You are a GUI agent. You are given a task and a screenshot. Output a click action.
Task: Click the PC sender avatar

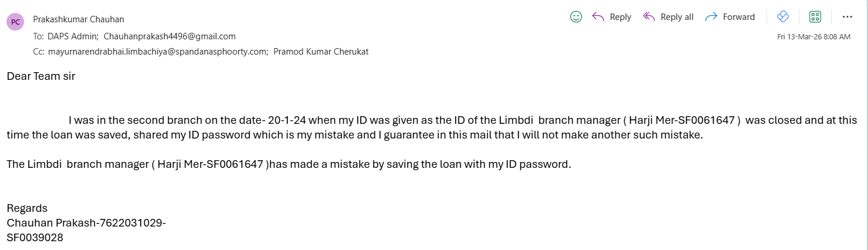point(15,22)
